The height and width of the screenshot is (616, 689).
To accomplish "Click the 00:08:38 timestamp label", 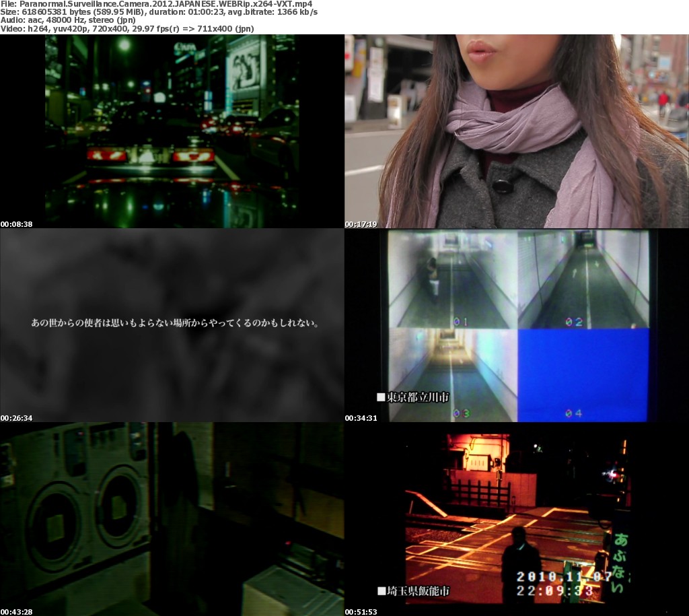I will pos(17,224).
